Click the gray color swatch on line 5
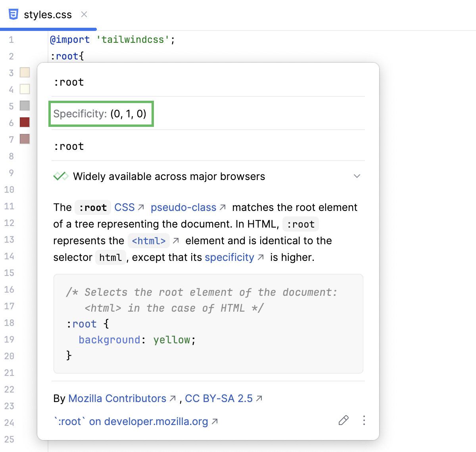476x452 pixels. (25, 106)
